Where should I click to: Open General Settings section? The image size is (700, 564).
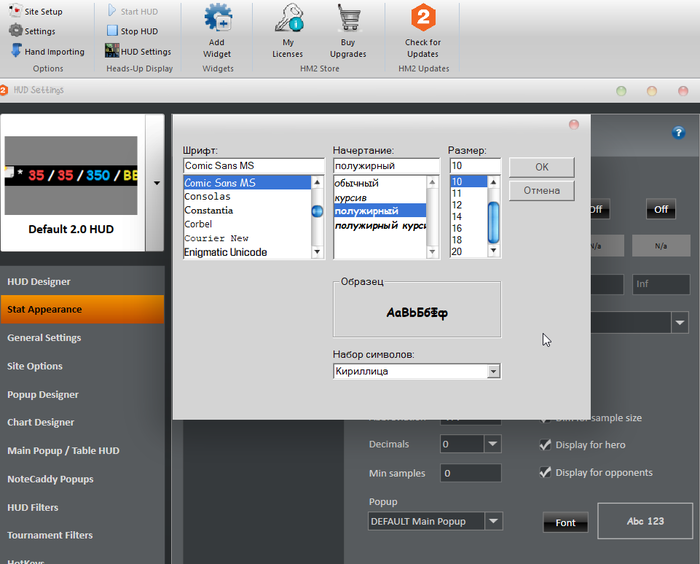(83, 338)
